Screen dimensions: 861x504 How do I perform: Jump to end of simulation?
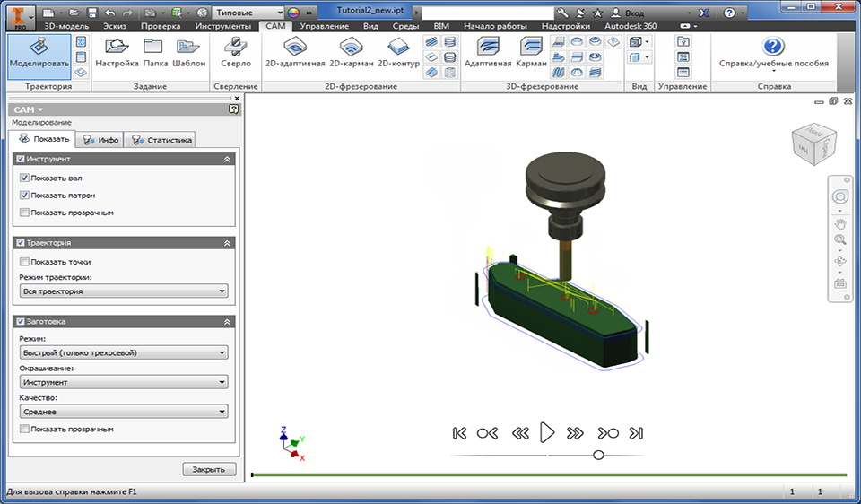[x=636, y=433]
